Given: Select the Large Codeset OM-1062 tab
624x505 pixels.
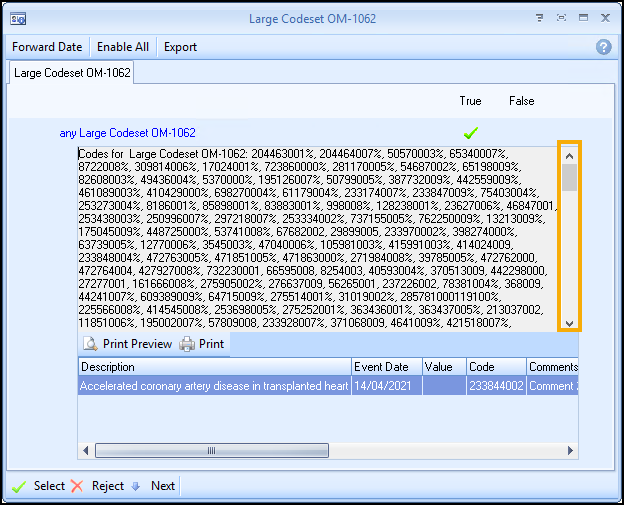Looking at the screenshot, I should point(72,73).
